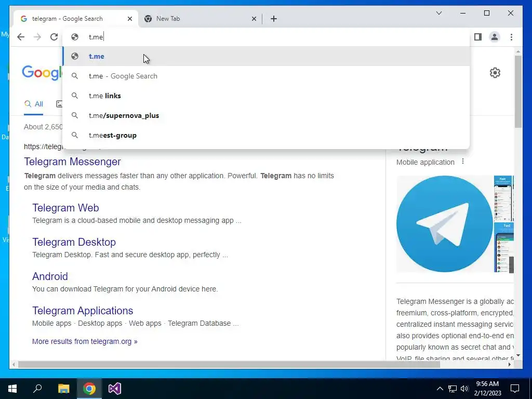Choose the 't.me/supernova_plus' suggestion
Image resolution: width=532 pixels, height=399 pixels.
click(x=267, y=115)
